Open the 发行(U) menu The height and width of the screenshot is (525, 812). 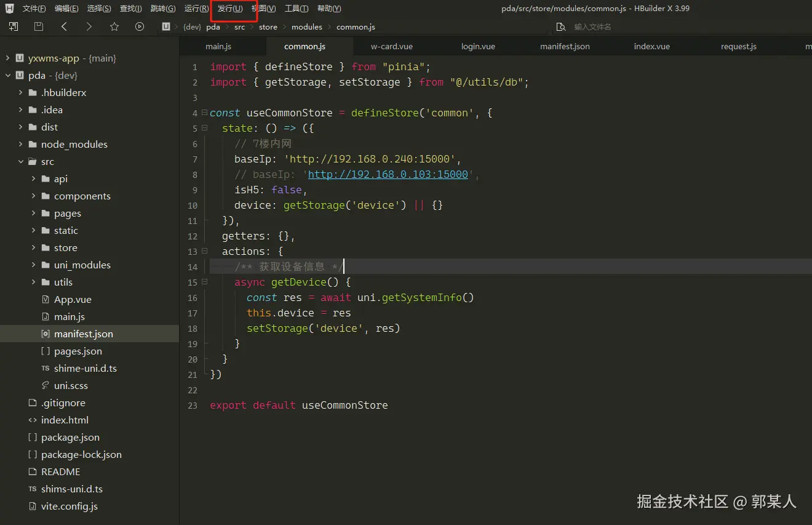point(230,9)
